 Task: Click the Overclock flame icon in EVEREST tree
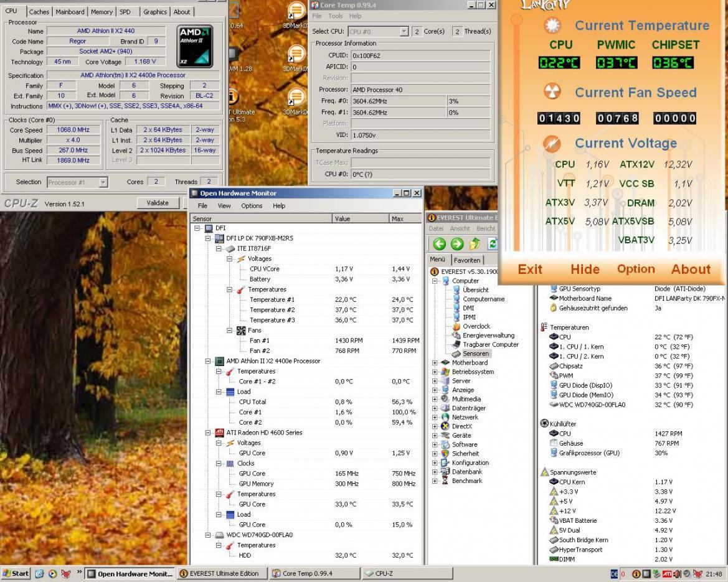(x=456, y=326)
